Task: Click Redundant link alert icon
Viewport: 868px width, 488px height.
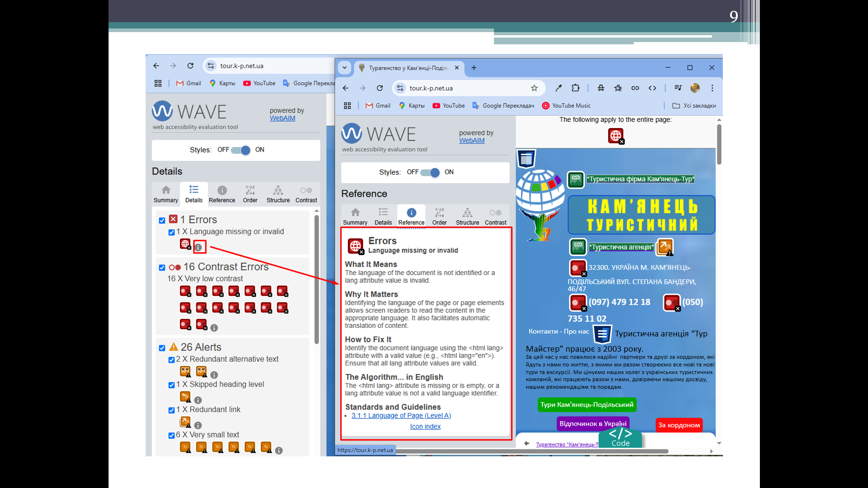Action: (x=185, y=422)
